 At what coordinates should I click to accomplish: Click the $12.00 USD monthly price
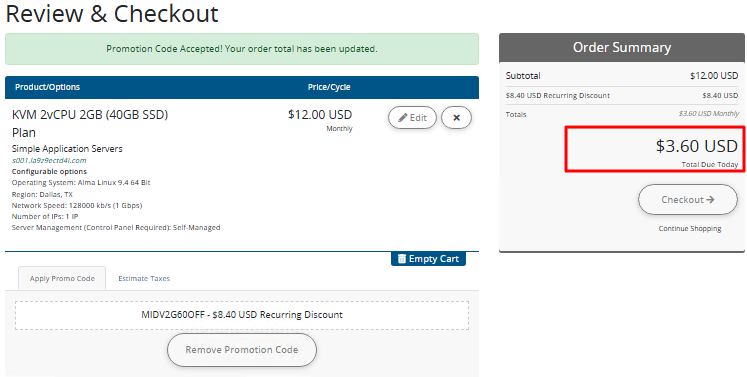tap(320, 115)
